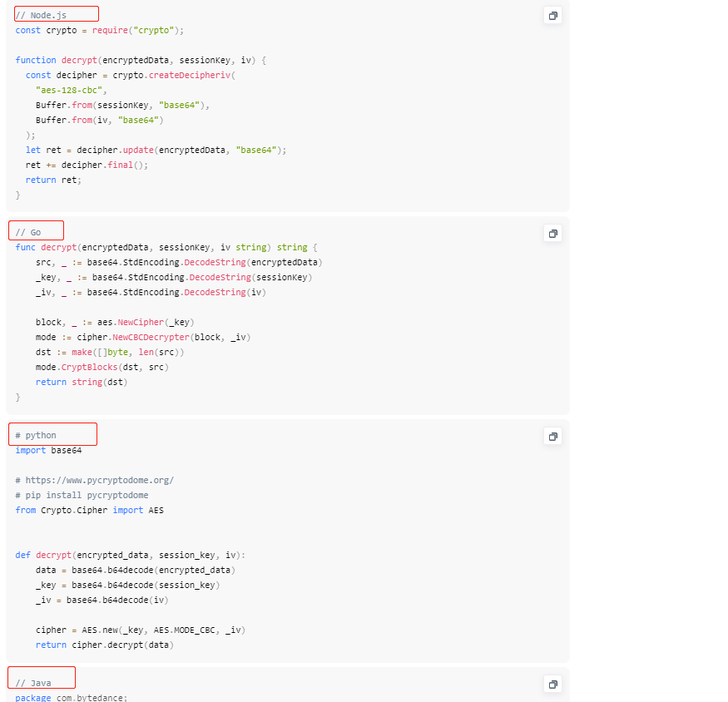Click the "return string(dst)" line
This screenshot has height=702, width=728.
coord(82,383)
